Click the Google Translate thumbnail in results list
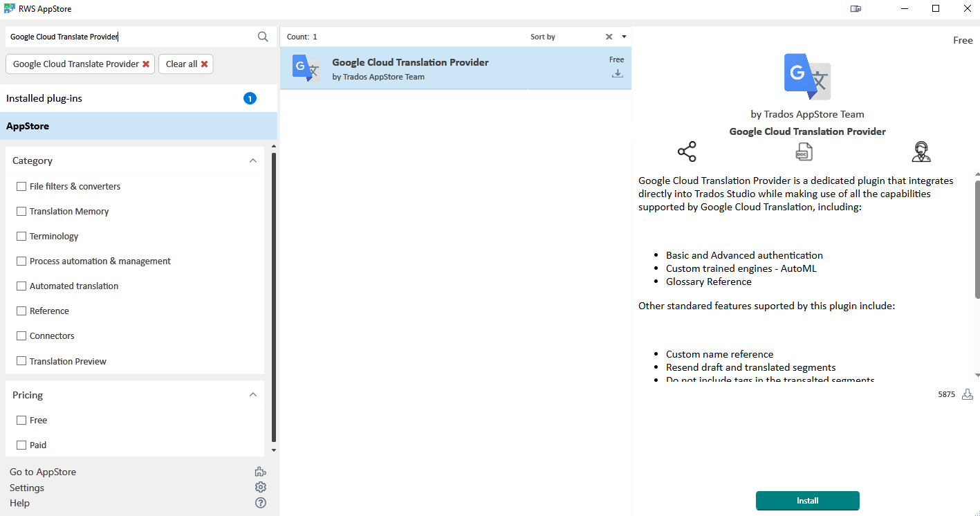Screen dimensions: 980x516 (306, 68)
